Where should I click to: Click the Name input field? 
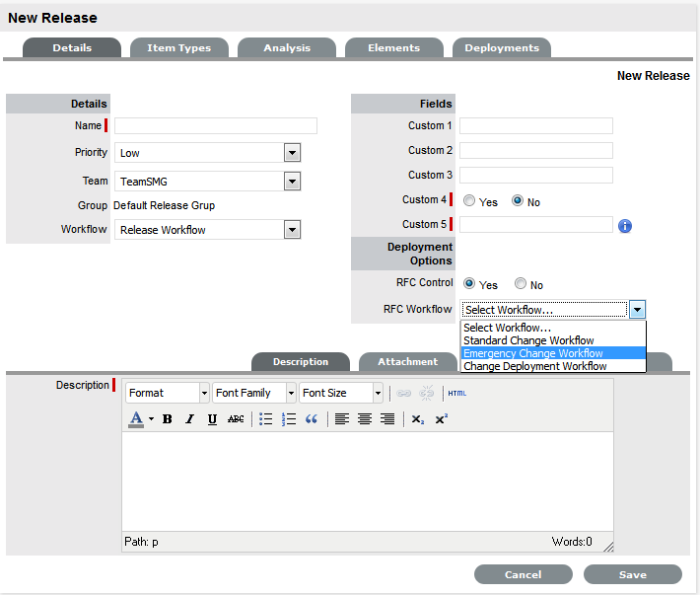216,126
